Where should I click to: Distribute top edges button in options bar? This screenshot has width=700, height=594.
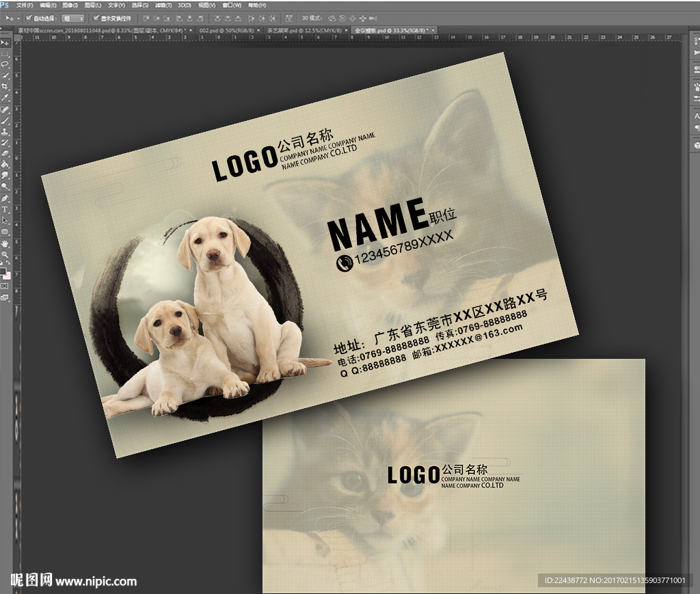(216, 18)
